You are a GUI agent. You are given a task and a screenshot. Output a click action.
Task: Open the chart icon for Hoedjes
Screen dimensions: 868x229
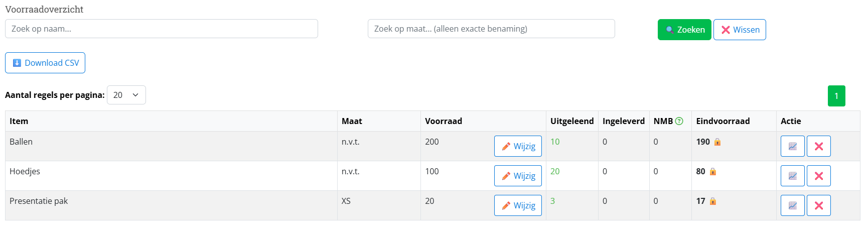pyautogui.click(x=792, y=176)
